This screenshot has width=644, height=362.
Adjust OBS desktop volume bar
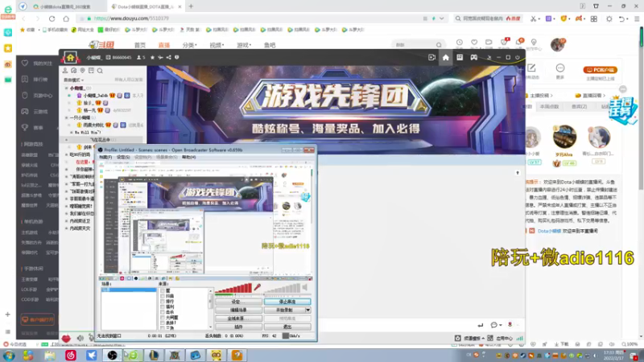point(283,289)
